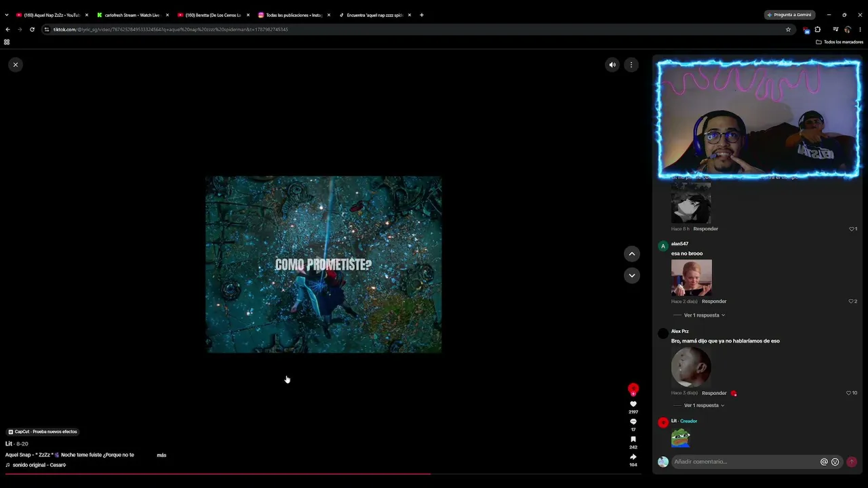Reply to alan547's comment
Image resolution: width=868 pixels, height=488 pixels.
click(x=714, y=301)
